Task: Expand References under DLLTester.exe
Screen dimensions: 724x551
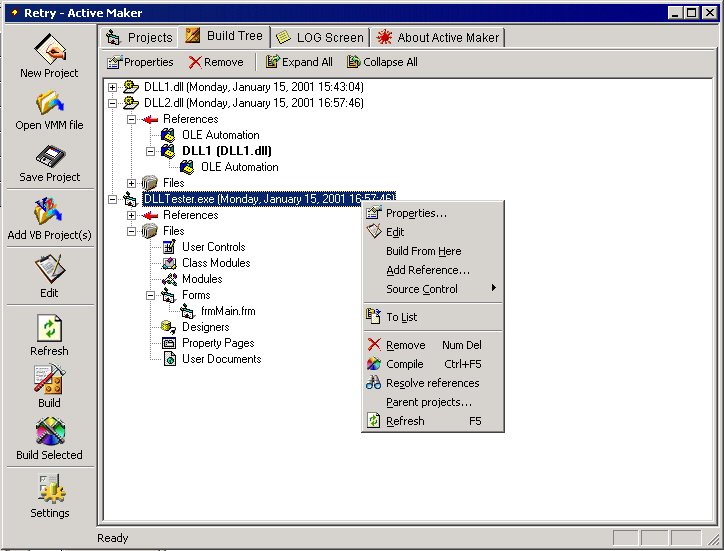Action: click(x=132, y=215)
